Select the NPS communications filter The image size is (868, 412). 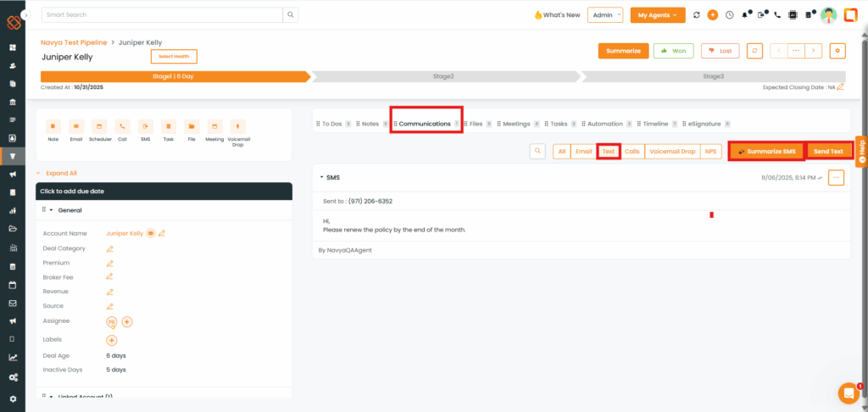tap(711, 152)
